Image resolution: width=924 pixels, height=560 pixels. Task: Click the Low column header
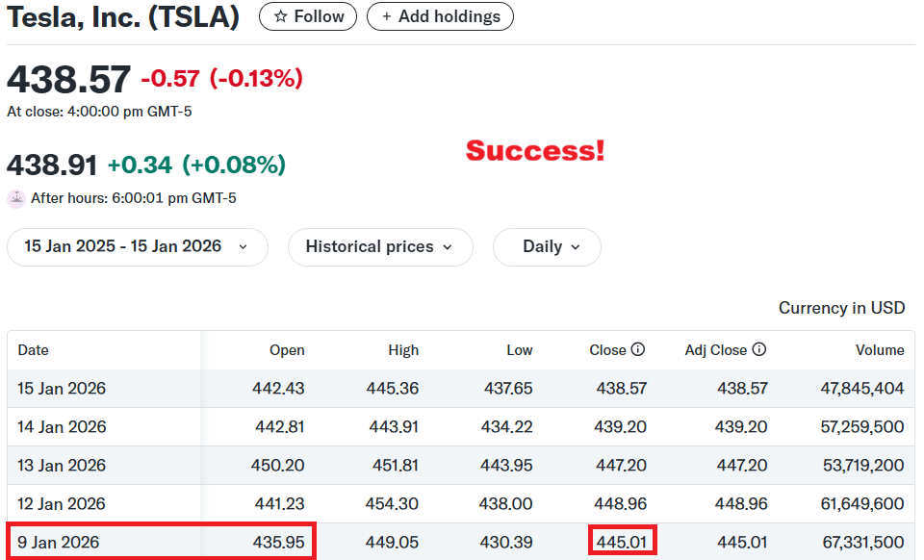point(520,350)
